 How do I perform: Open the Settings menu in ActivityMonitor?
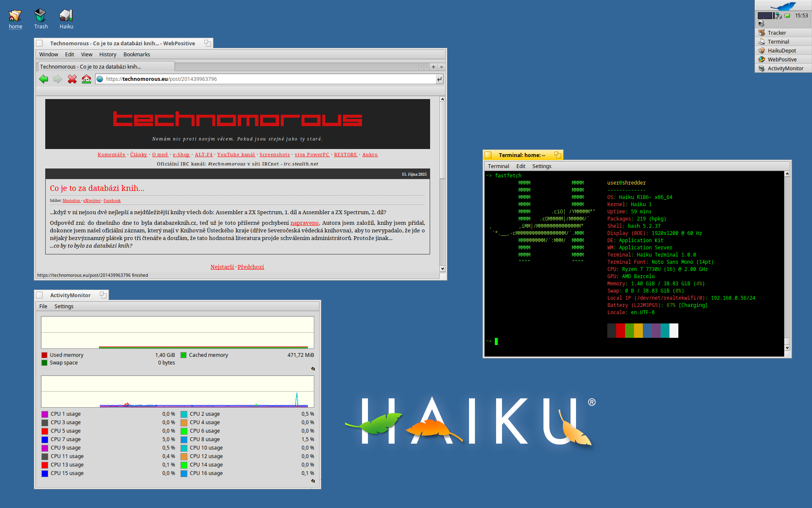coord(64,306)
